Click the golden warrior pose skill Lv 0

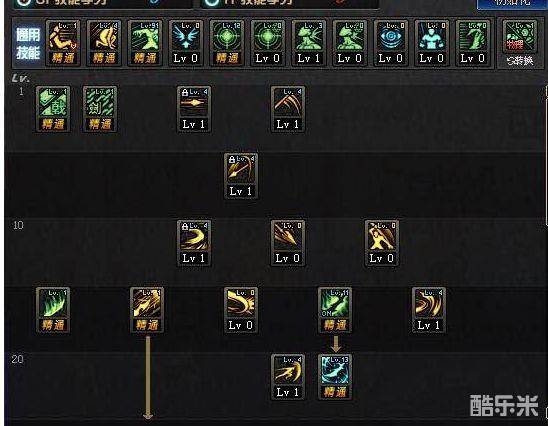coord(382,243)
